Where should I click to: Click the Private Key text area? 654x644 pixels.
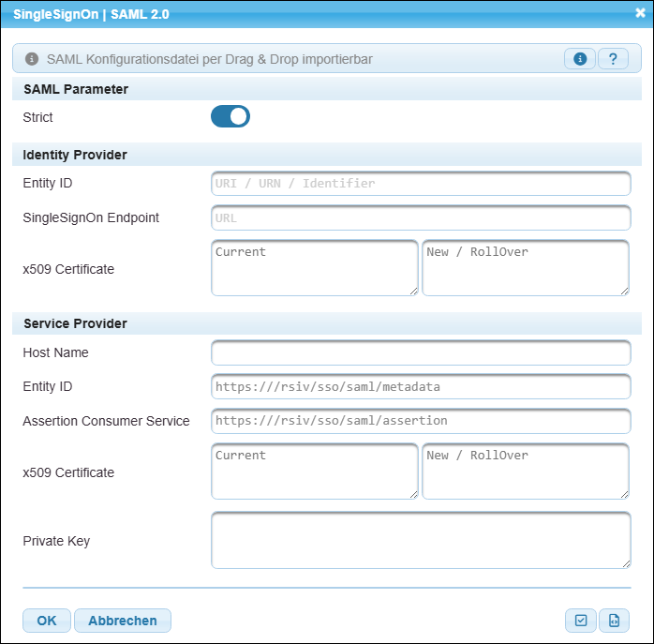[x=421, y=540]
